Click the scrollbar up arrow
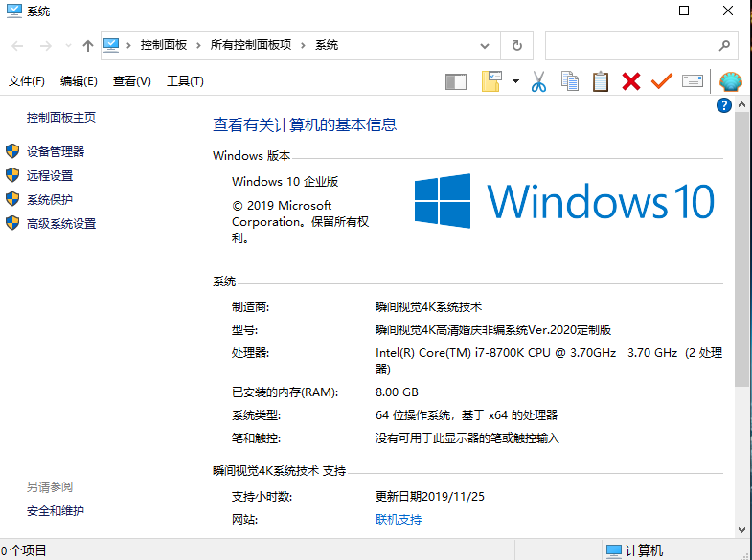The height and width of the screenshot is (560, 752). click(x=741, y=104)
